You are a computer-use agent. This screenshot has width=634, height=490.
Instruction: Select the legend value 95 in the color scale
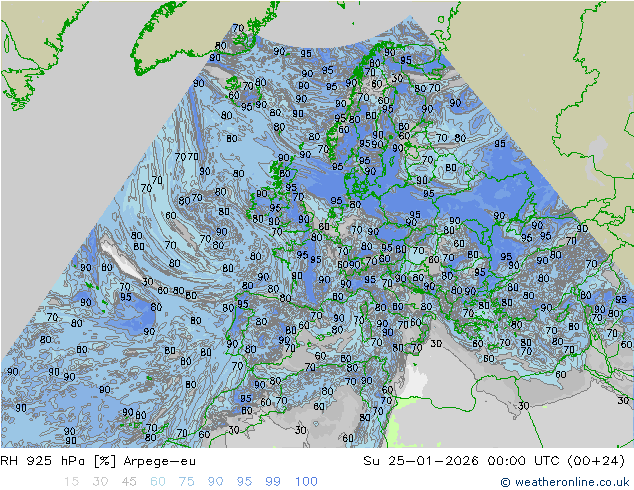244,482
